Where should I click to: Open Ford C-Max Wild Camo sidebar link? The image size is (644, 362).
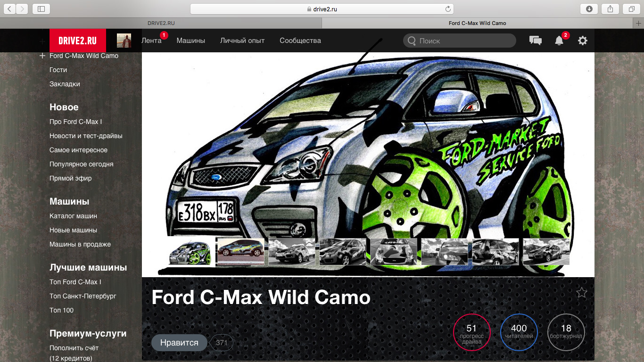[x=84, y=56]
